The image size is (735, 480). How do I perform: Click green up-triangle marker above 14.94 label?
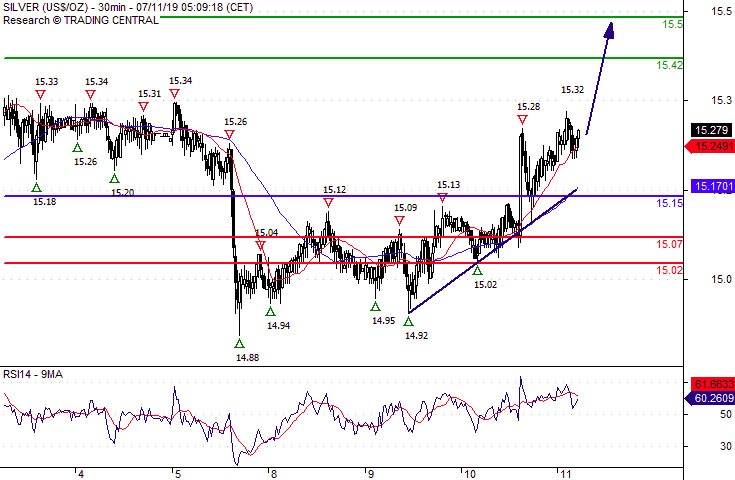[270, 312]
